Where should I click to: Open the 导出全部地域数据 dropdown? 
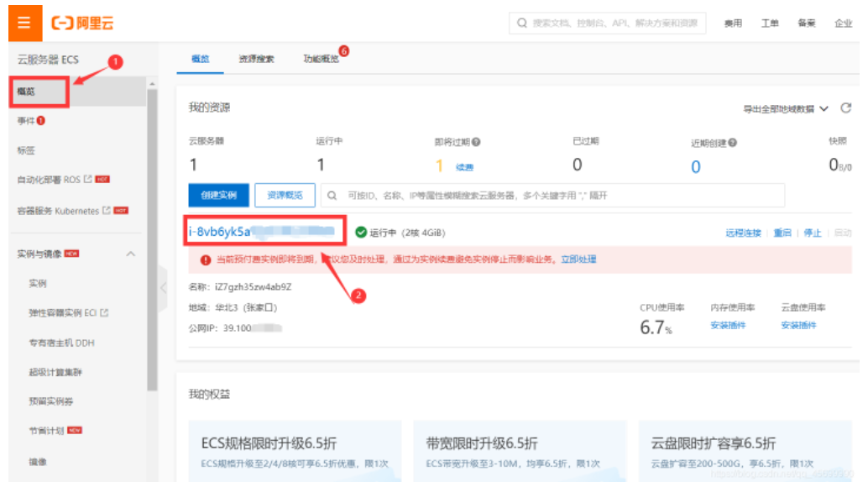tap(785, 109)
